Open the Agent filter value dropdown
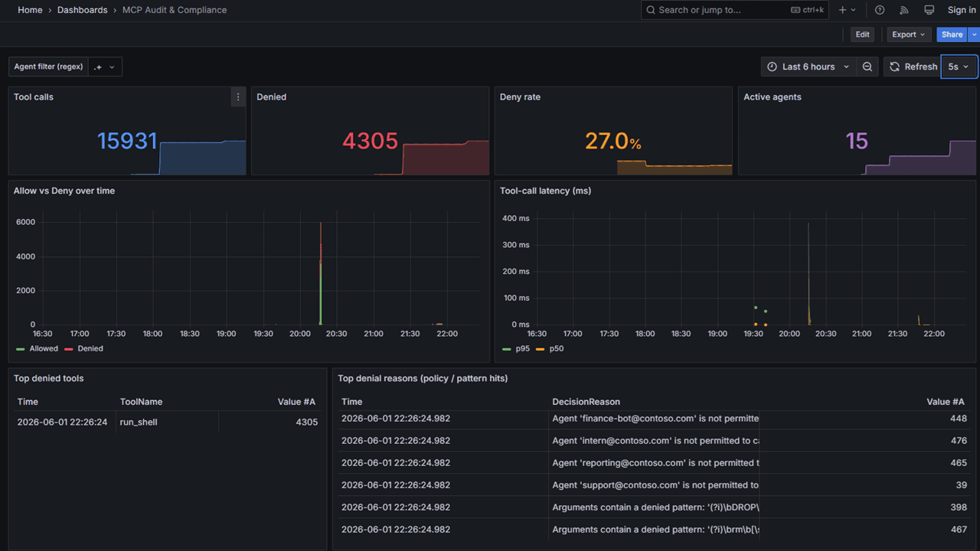Viewport: 980px width, 551px height. (x=105, y=67)
